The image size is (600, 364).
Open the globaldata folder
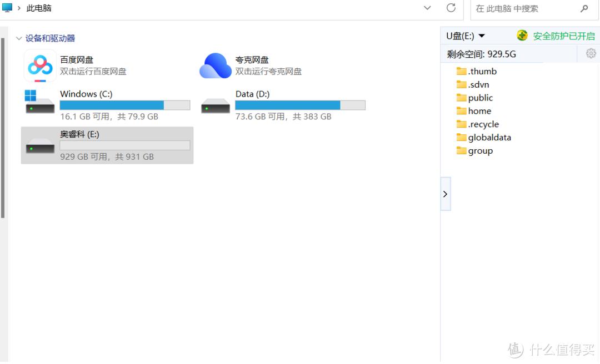484,137
